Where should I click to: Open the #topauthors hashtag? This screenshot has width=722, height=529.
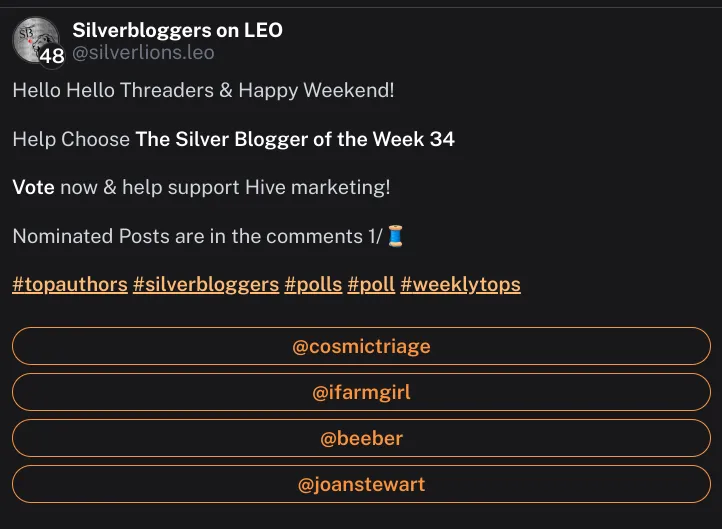point(70,284)
